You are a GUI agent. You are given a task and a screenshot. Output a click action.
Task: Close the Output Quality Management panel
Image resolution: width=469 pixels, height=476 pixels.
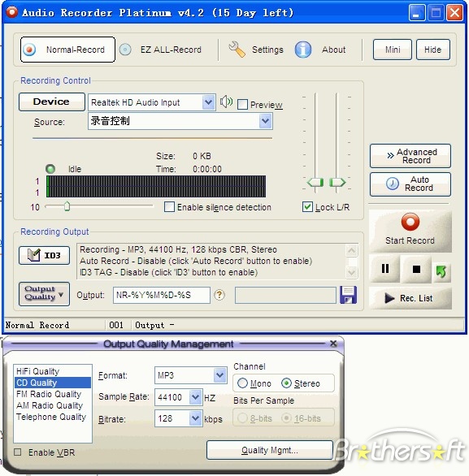coord(333,344)
